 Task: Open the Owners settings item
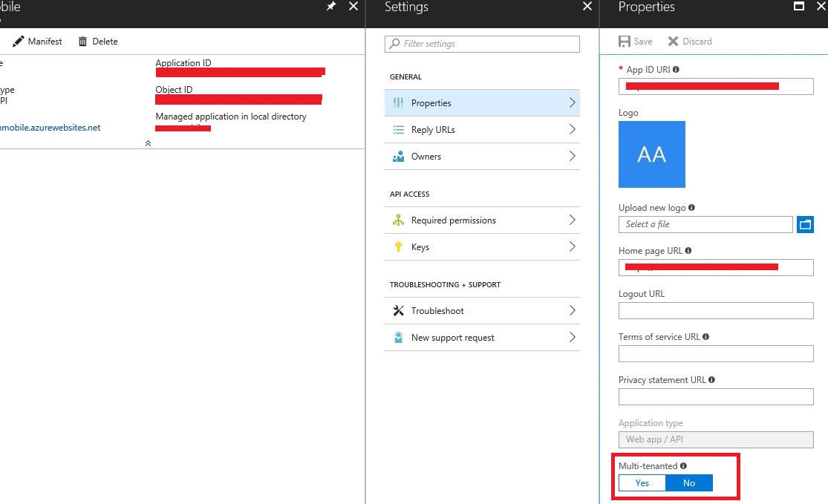pyautogui.click(x=482, y=156)
